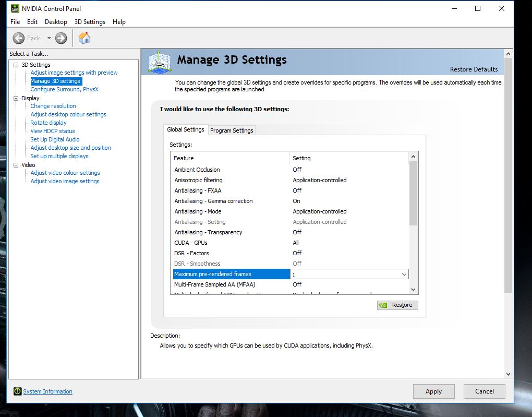The height and width of the screenshot is (417, 532).
Task: Open Change resolution task
Action: [53, 106]
